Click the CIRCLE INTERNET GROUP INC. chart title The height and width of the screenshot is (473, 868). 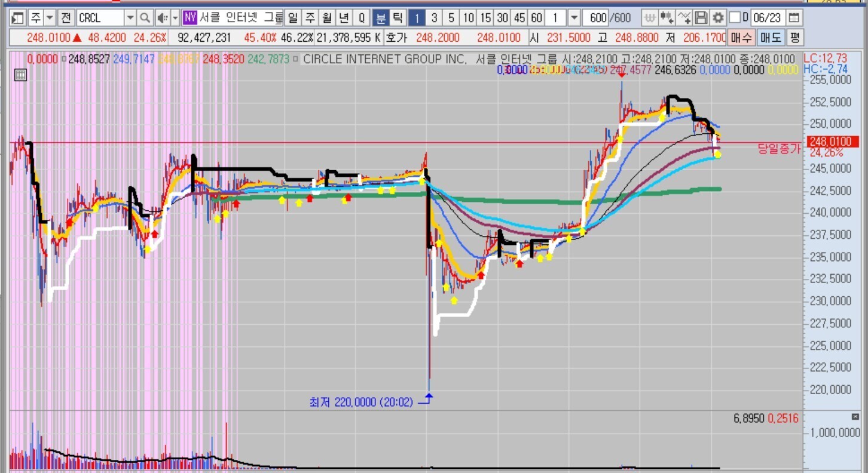(x=384, y=59)
